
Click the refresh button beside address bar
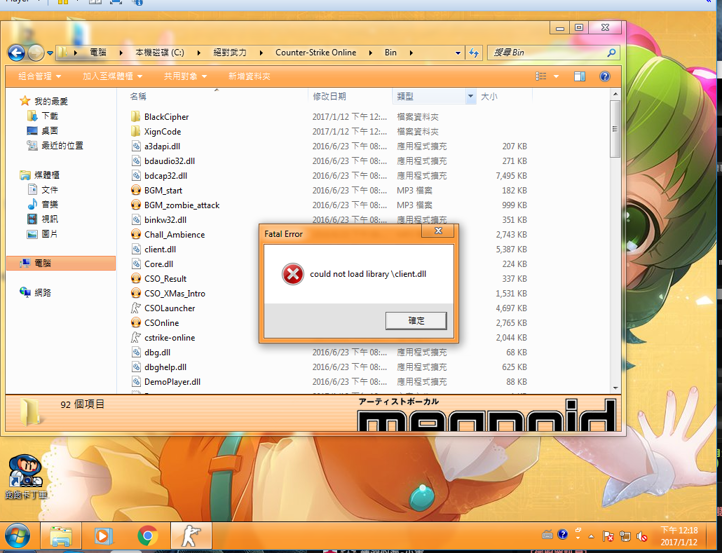(x=474, y=52)
